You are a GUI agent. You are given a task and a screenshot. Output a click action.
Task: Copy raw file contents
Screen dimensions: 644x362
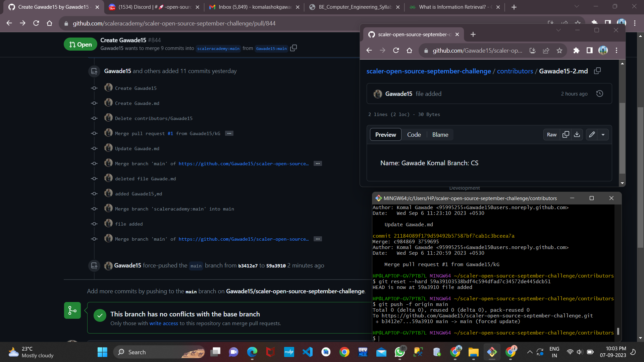click(566, 134)
